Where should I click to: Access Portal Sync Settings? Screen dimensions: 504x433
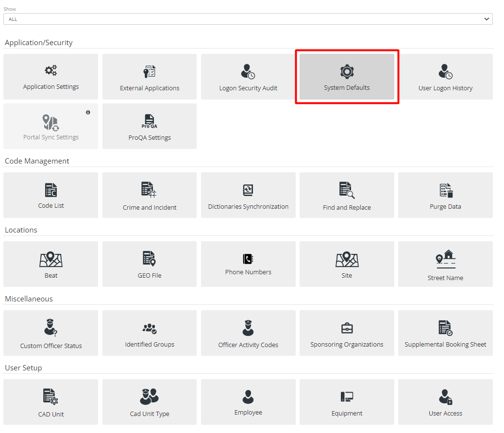point(50,126)
